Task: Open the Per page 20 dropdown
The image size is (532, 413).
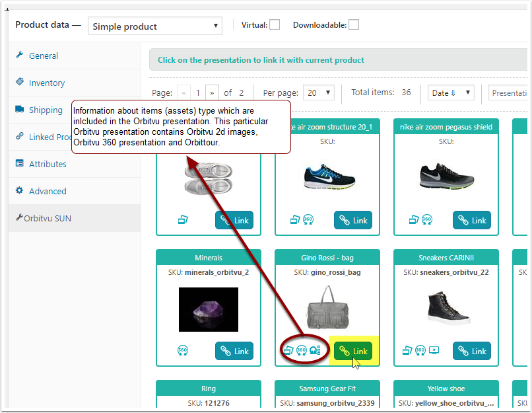Action: (319, 93)
